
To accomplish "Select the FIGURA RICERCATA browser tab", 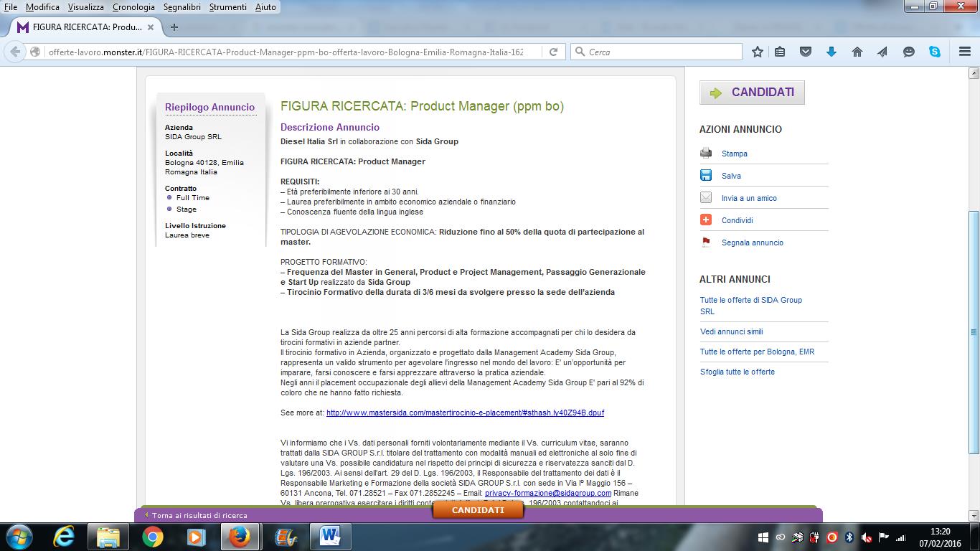I will pos(86,27).
